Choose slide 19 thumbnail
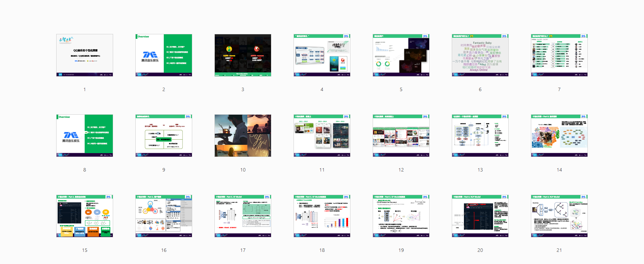644x264 pixels. [401, 216]
